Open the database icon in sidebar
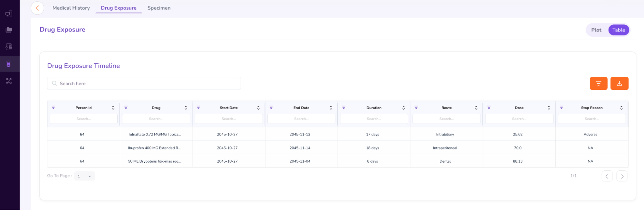644x210 pixels. click(9, 64)
